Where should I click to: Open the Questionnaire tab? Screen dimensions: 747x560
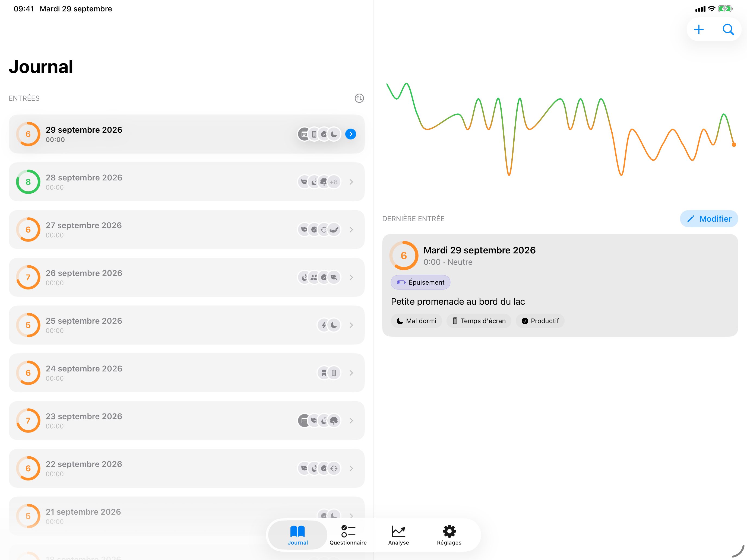point(348,535)
